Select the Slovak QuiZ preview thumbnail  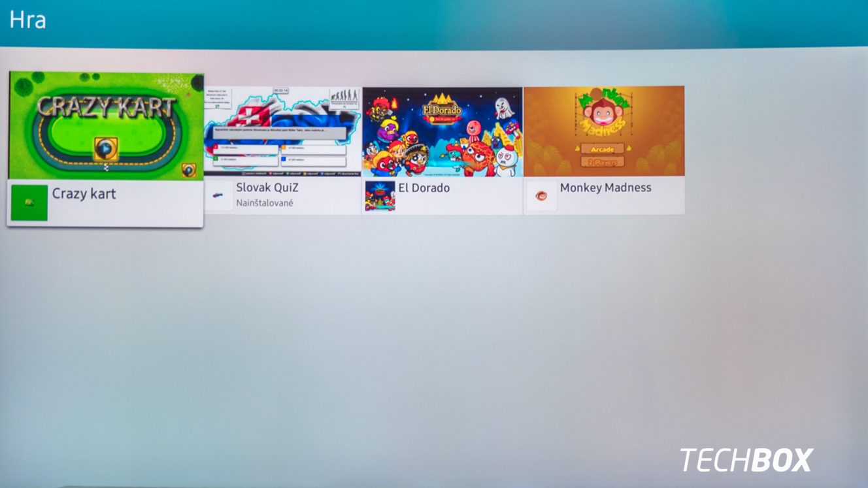(x=282, y=131)
